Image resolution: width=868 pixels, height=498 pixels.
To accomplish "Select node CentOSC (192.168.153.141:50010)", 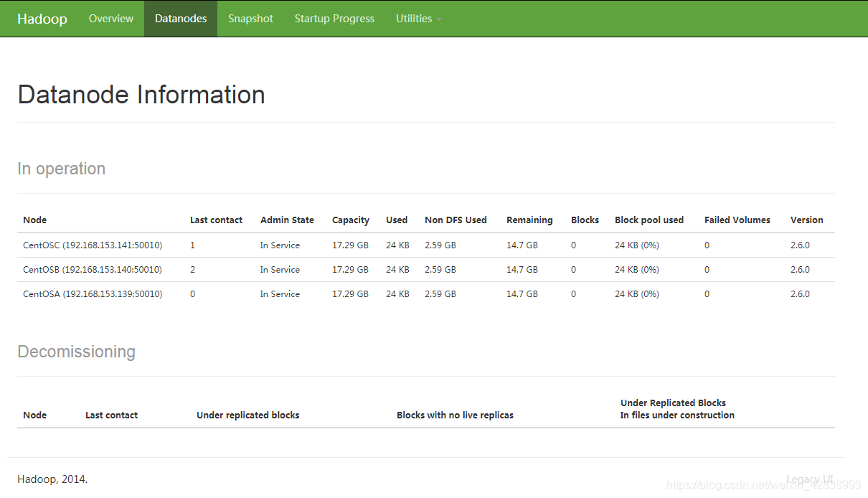I will (93, 245).
